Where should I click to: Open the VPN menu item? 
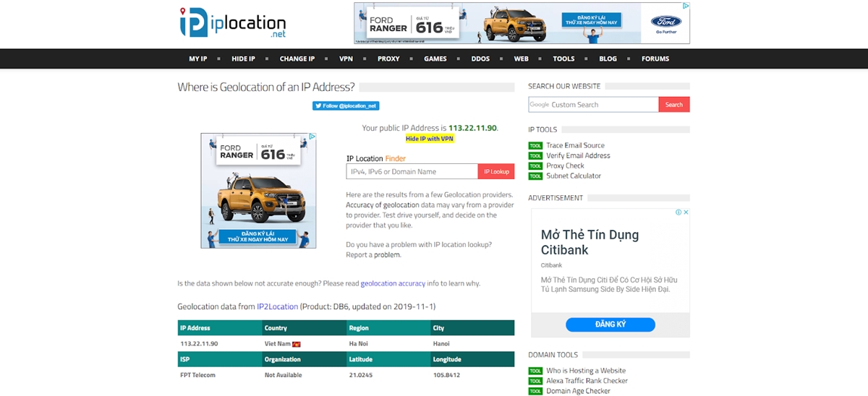point(346,59)
